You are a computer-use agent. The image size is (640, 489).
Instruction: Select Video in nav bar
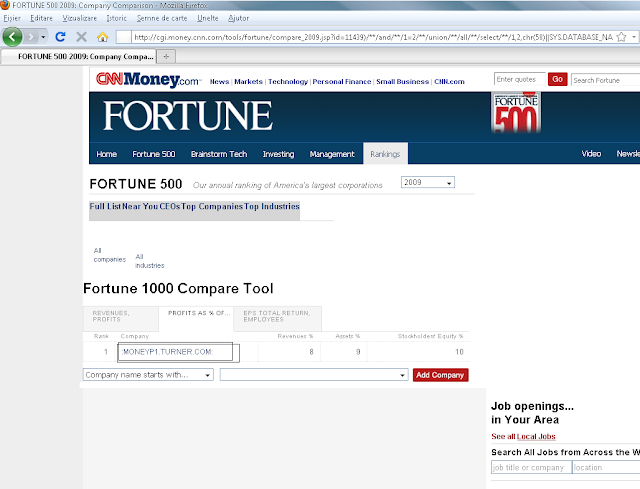[591, 153]
